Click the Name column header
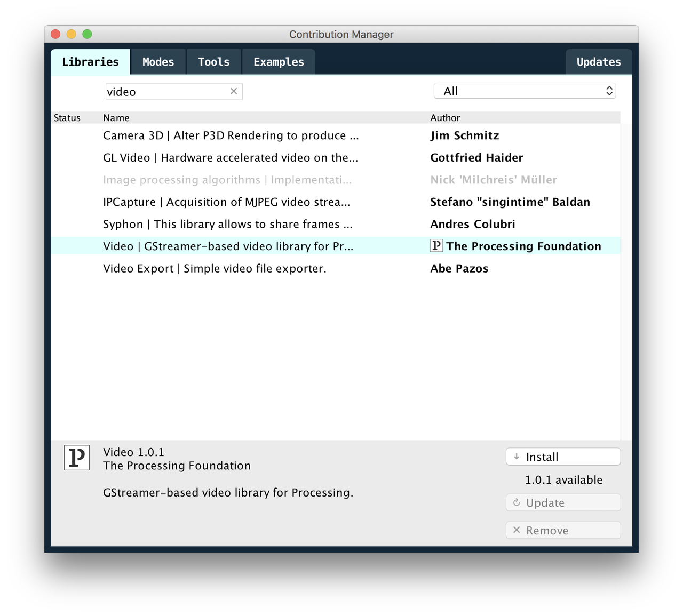Screen dimensions: 683x616 point(116,118)
